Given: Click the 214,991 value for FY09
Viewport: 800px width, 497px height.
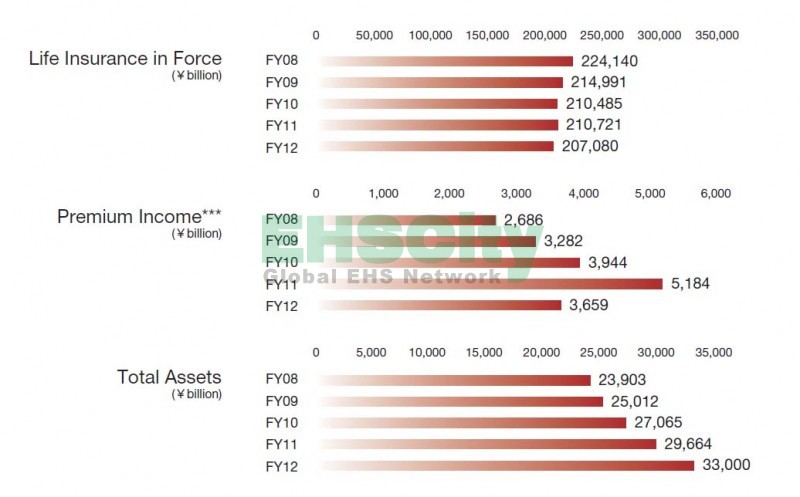Looking at the screenshot, I should [599, 82].
